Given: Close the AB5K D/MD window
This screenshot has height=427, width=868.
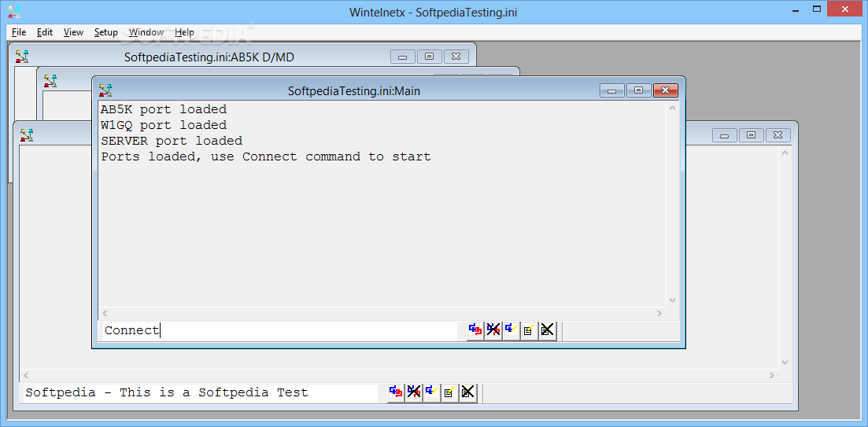Looking at the screenshot, I should pyautogui.click(x=456, y=57).
